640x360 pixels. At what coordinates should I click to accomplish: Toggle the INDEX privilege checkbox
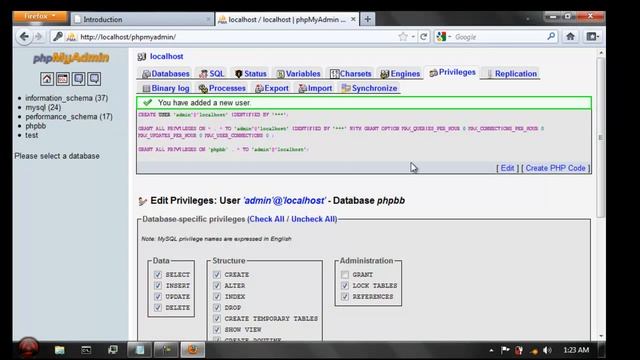(x=217, y=297)
